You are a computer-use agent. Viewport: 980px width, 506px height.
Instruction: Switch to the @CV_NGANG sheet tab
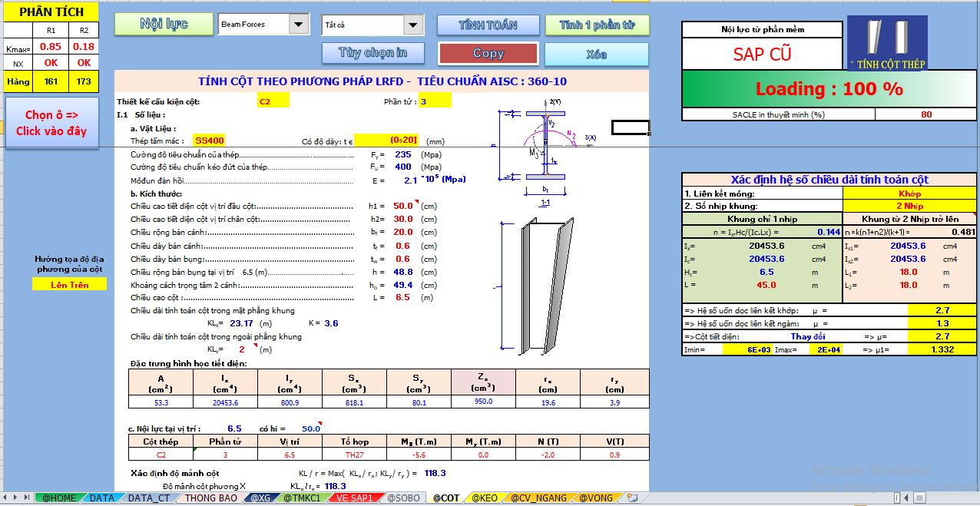coord(538,498)
